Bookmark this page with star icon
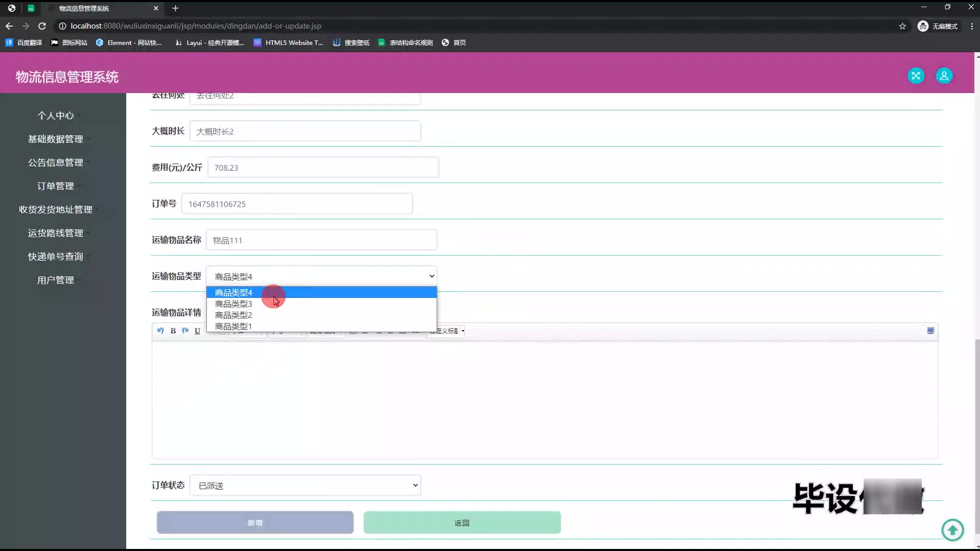 tap(902, 26)
